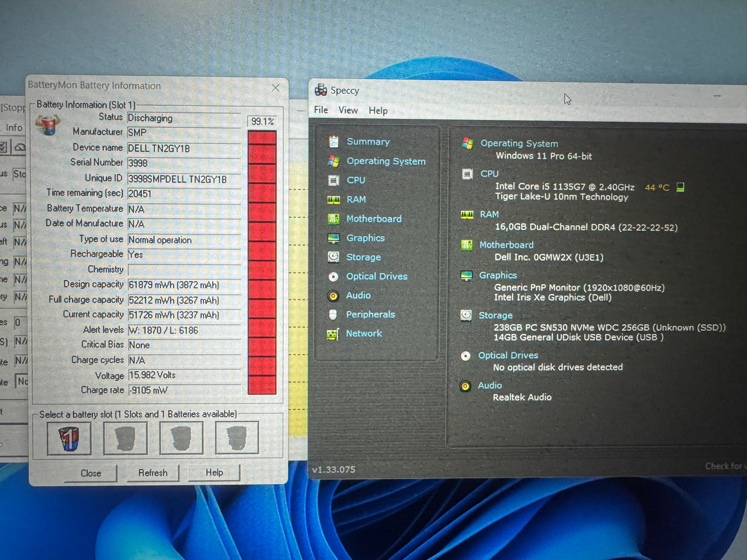The image size is (747, 560).
Task: Close the BatteryMon Battery Information dialog
Action: (276, 87)
